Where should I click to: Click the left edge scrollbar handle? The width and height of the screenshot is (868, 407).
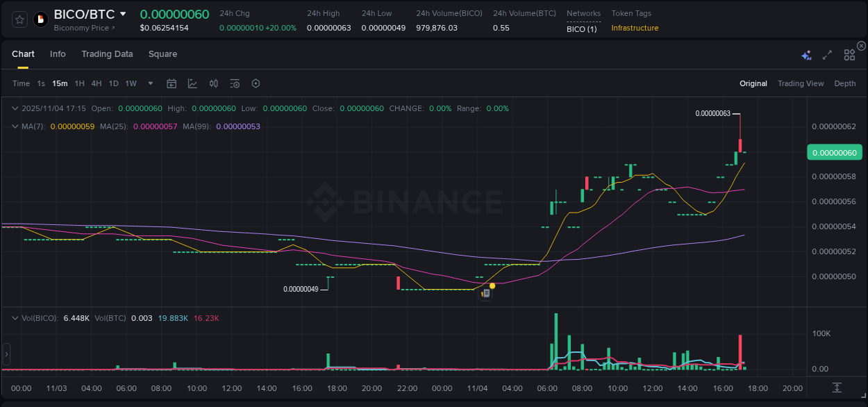[6, 354]
